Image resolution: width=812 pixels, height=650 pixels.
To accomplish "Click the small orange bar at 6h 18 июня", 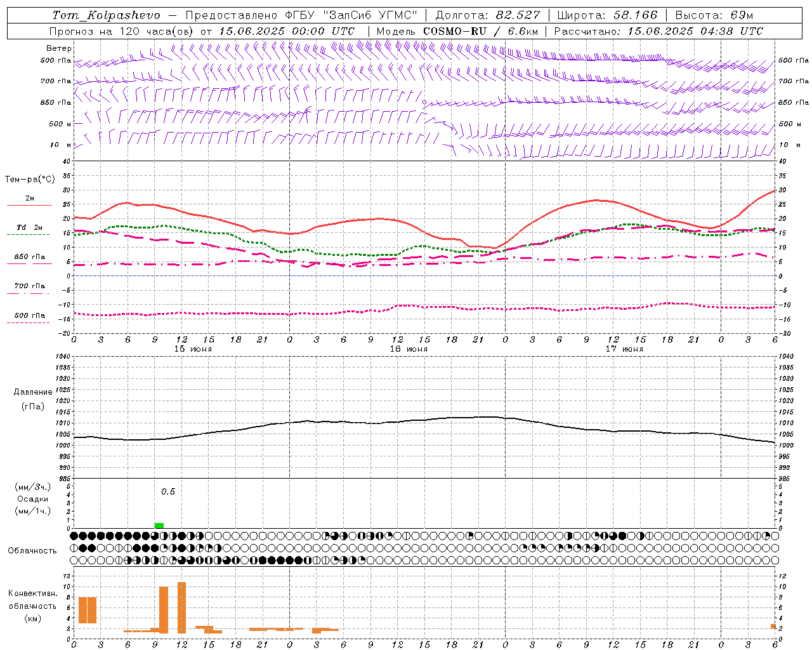I will (773, 627).
